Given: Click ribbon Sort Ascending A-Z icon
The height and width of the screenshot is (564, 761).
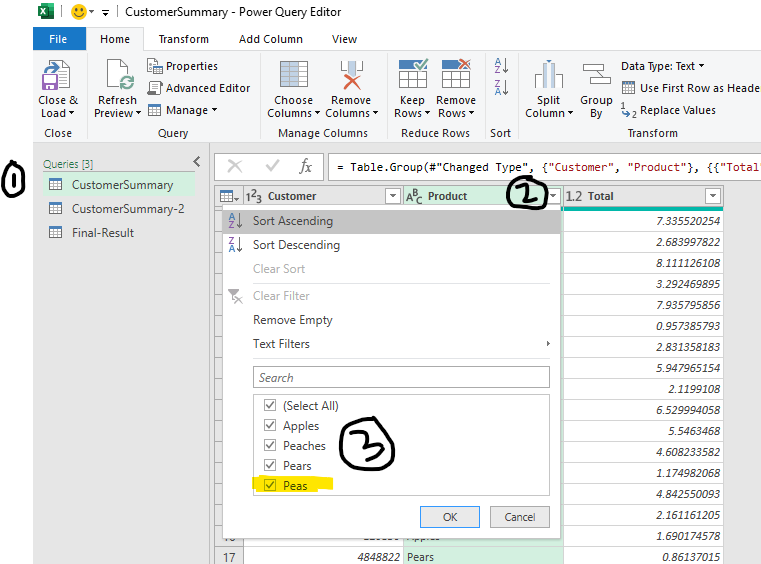Looking at the screenshot, I should point(501,66).
